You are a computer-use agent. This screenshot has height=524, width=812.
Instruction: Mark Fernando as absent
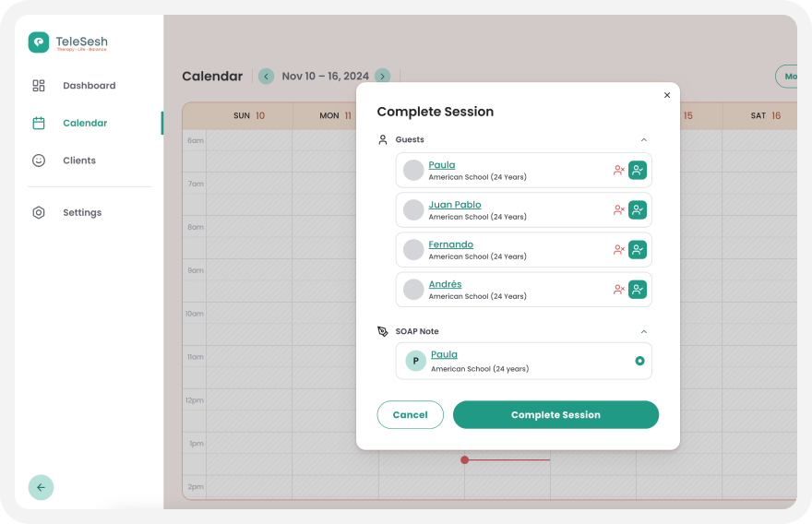(619, 250)
